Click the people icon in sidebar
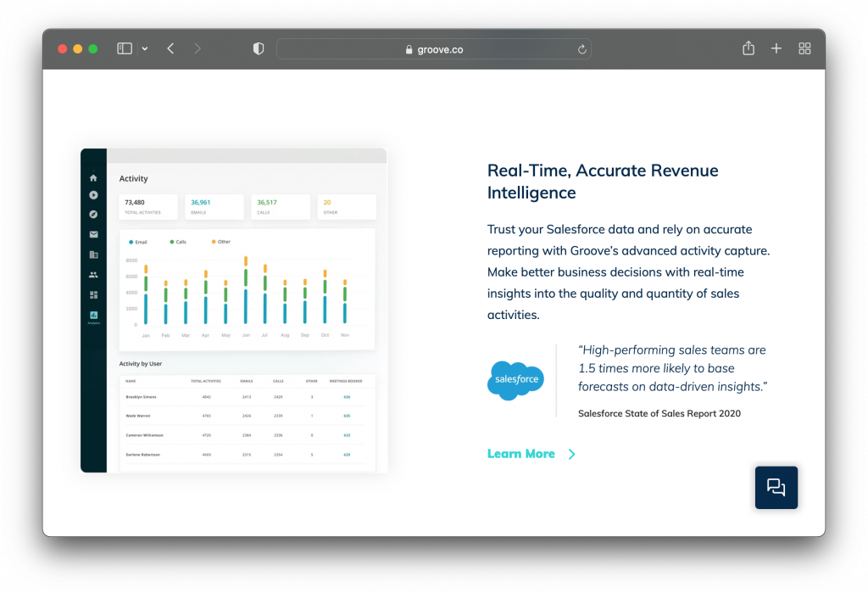Image resolution: width=868 pixels, height=593 pixels. [x=93, y=275]
